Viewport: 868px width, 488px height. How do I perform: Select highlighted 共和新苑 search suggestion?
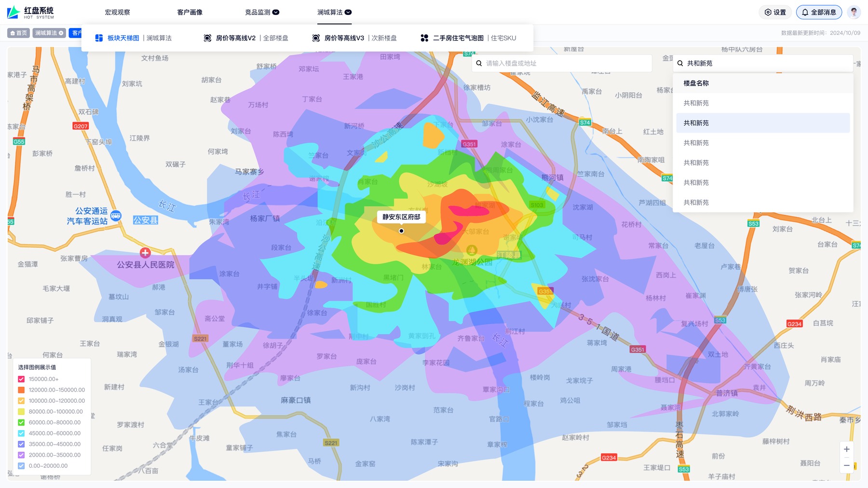[x=763, y=123]
